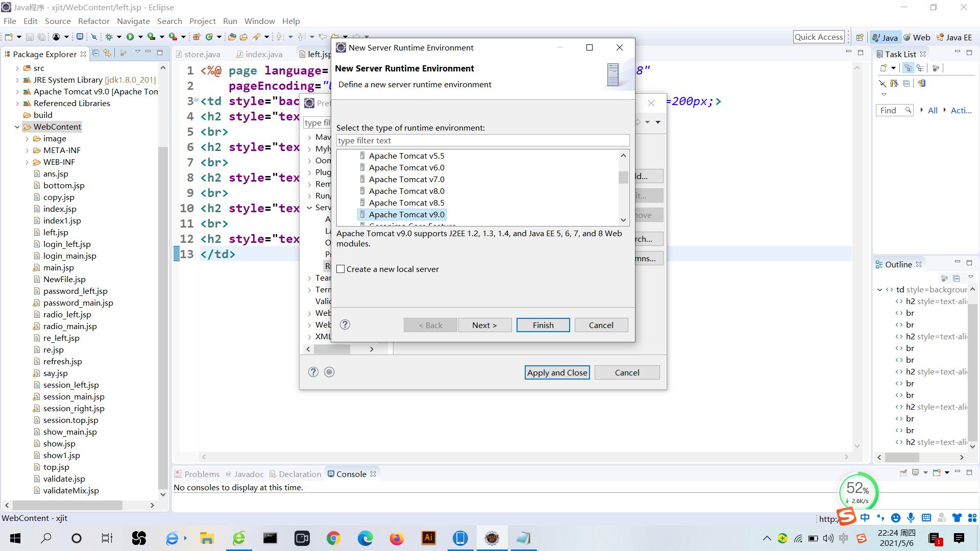Viewport: 980px width, 551px height.
Task: Click the Save toolbar icon
Action: (x=30, y=37)
